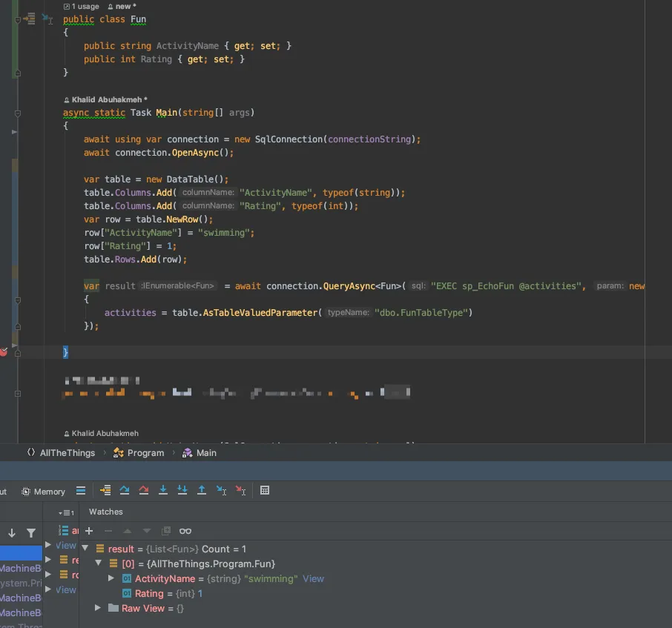The height and width of the screenshot is (628, 672).
Task: Collapse the result watch node
Action: (85, 548)
